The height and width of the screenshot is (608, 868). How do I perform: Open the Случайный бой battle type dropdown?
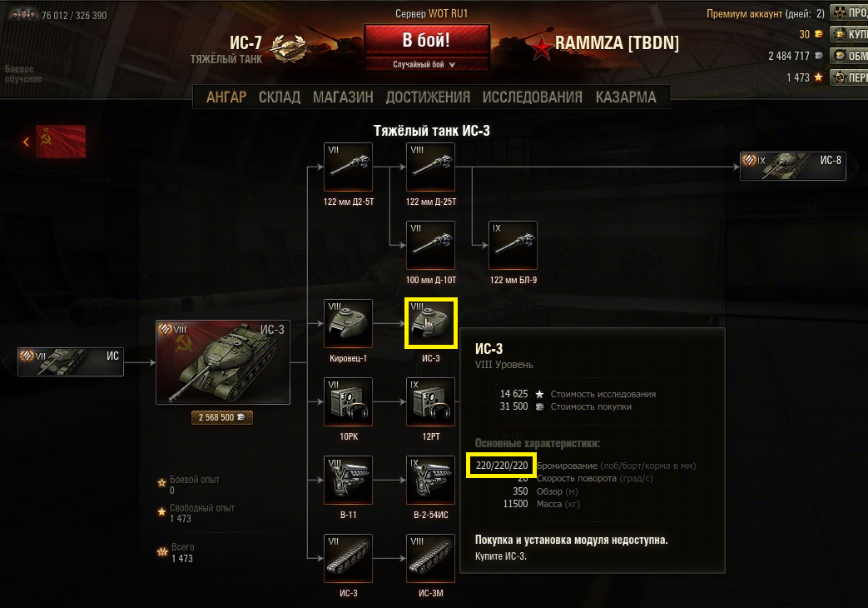pos(426,64)
